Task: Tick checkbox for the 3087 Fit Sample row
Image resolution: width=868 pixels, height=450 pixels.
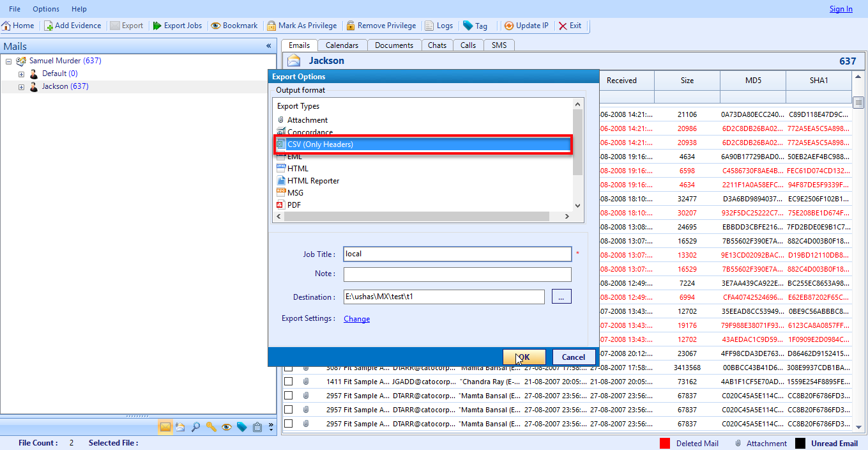Action: [x=289, y=368]
